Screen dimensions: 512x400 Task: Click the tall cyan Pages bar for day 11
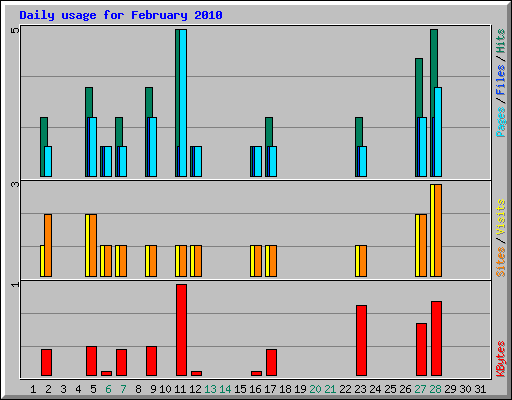pos(183,103)
